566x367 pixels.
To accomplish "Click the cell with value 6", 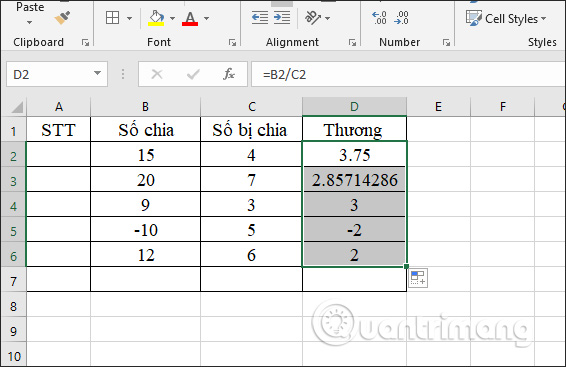I will tap(251, 255).
